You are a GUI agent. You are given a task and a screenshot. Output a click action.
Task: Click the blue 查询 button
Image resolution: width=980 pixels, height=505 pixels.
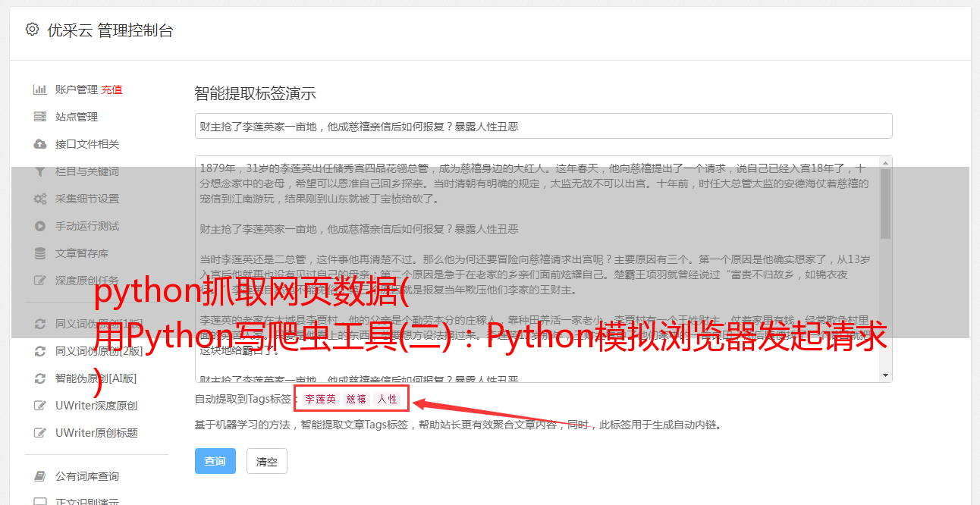click(x=215, y=461)
